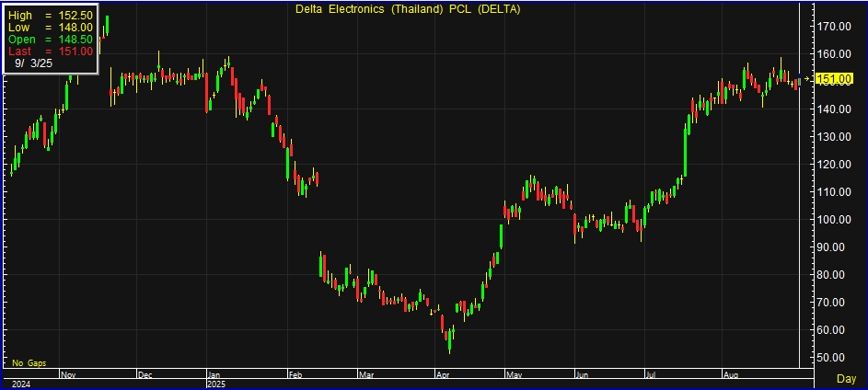Click the Mar month label on time axis
868x390 pixels.
tap(366, 375)
